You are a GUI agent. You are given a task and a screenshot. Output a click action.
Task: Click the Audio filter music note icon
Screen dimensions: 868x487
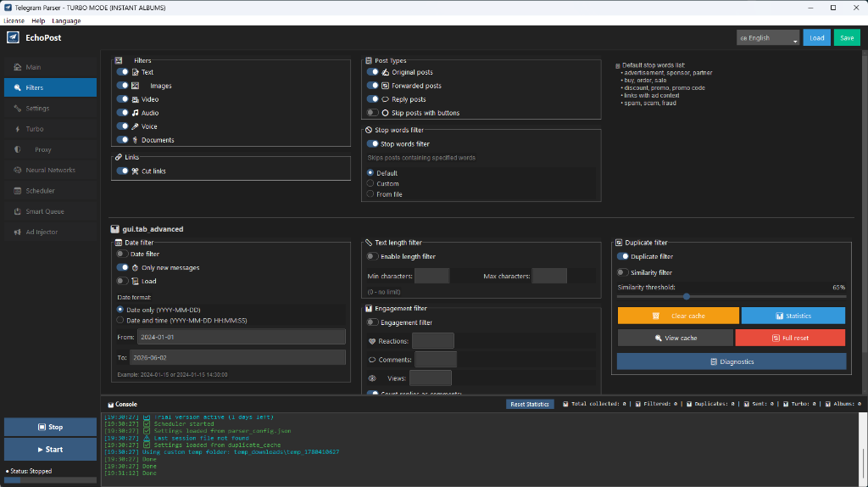[135, 113]
